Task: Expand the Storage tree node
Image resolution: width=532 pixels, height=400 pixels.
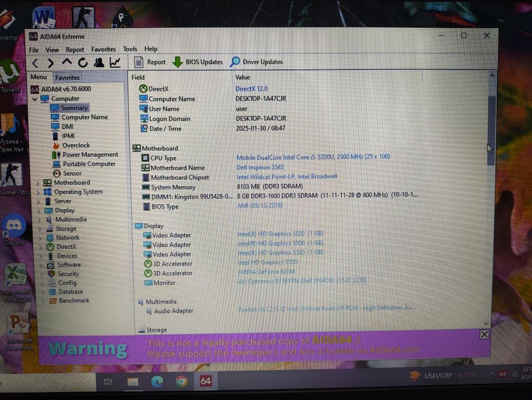Action: click(40, 229)
